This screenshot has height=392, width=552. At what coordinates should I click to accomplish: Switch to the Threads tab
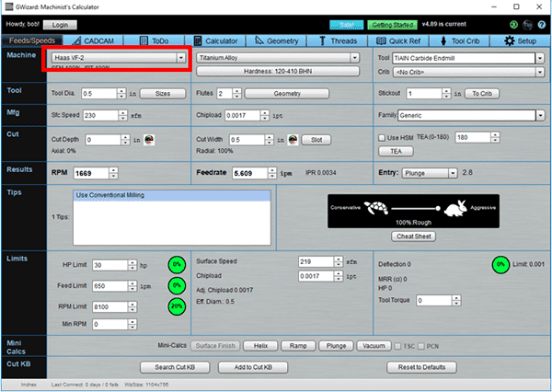coord(338,40)
